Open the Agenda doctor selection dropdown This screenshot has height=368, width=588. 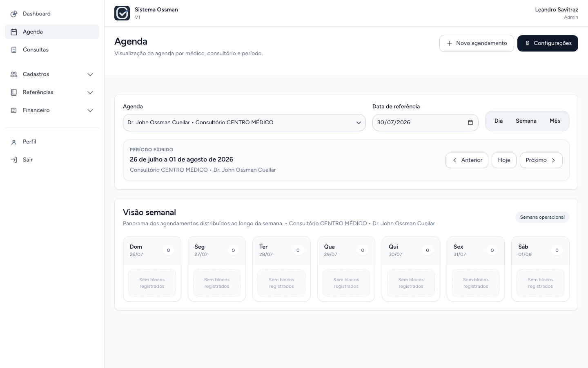[244, 123]
